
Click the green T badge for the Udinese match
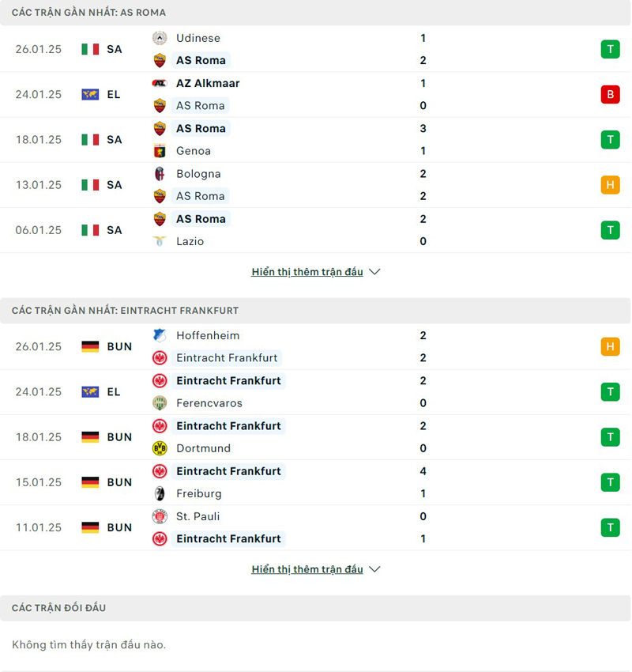pyautogui.click(x=610, y=48)
